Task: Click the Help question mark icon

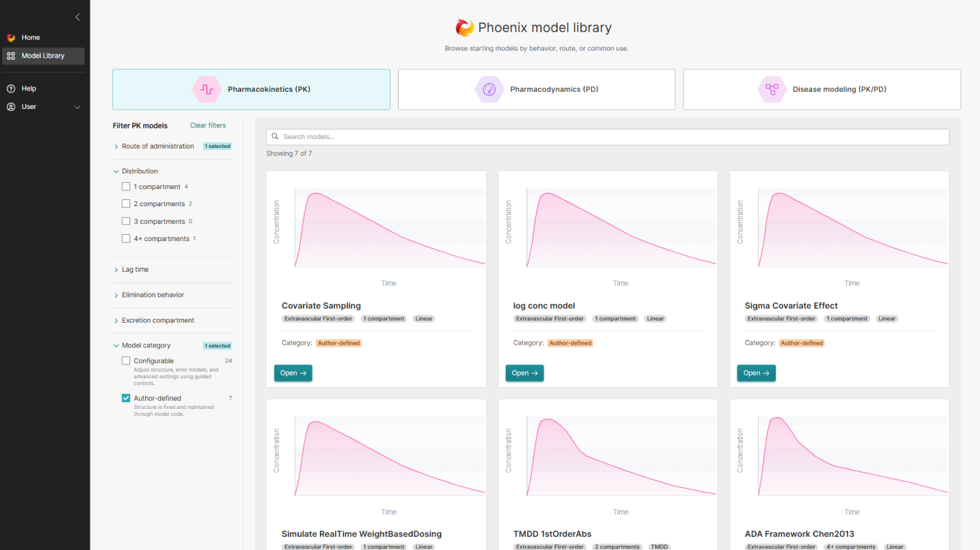Action: 11,88
